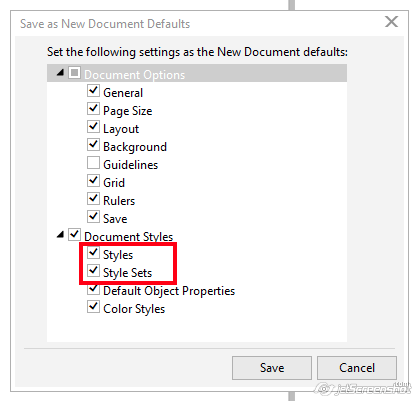Uncheck the General checkbox
The image size is (418, 401).
click(x=93, y=91)
